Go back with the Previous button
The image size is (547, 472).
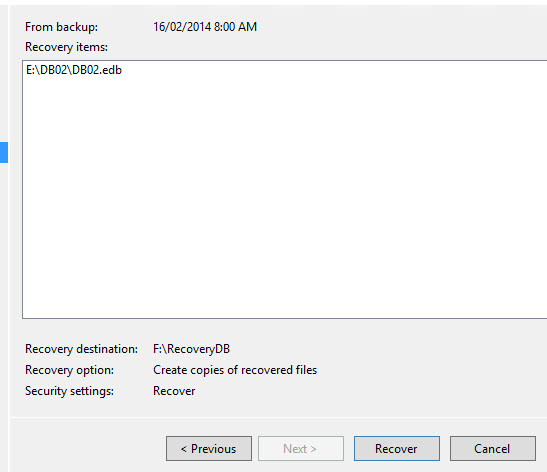pyautogui.click(x=209, y=448)
